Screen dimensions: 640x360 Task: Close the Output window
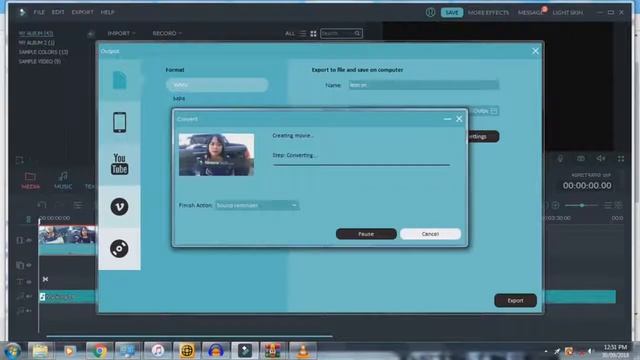pyautogui.click(x=535, y=51)
